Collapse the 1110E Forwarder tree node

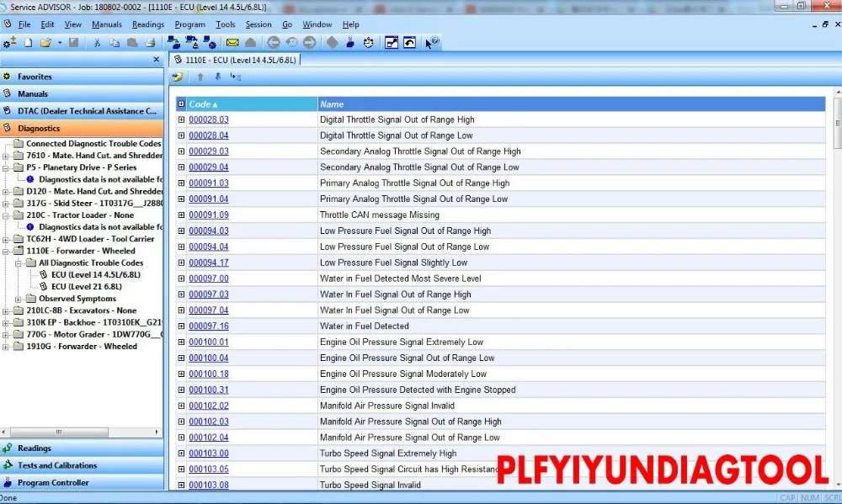pyautogui.click(x=7, y=251)
